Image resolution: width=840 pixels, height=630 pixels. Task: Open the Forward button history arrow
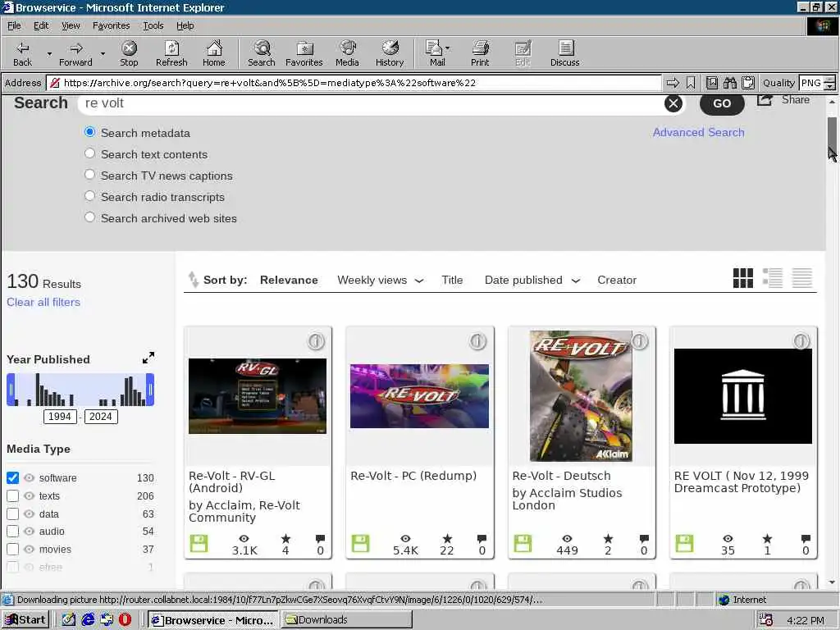tap(103, 53)
